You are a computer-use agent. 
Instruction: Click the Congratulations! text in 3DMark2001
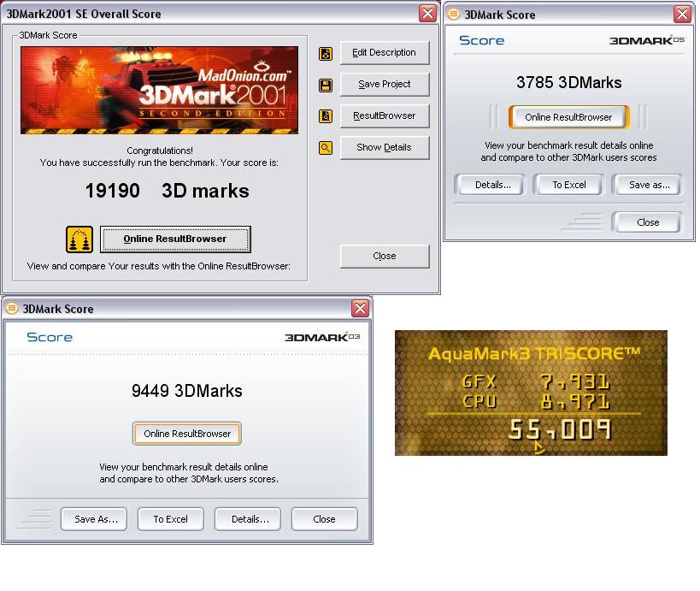coord(160,151)
